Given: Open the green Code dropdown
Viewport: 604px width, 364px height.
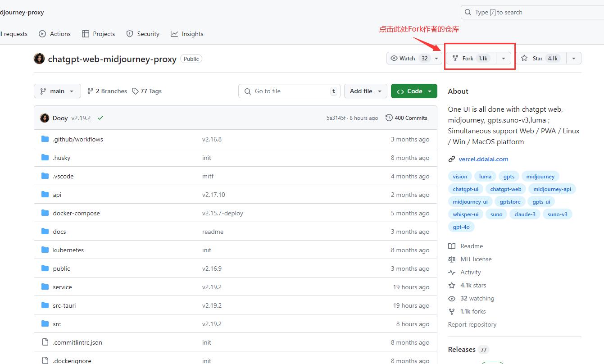Looking at the screenshot, I should [x=414, y=91].
